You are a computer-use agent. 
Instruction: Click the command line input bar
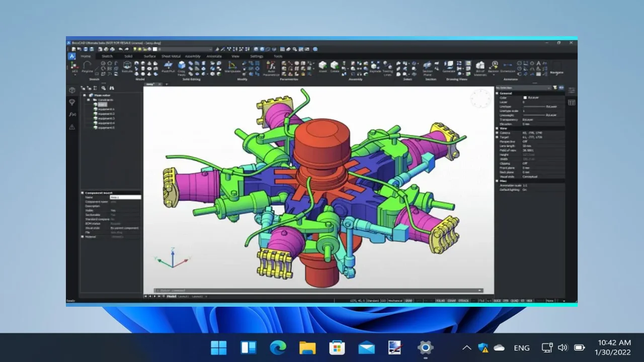click(318, 291)
